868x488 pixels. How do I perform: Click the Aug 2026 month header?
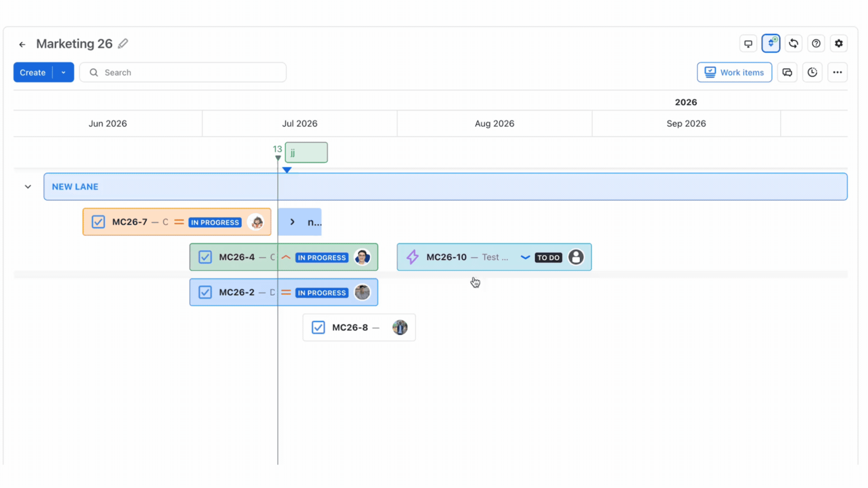click(495, 124)
